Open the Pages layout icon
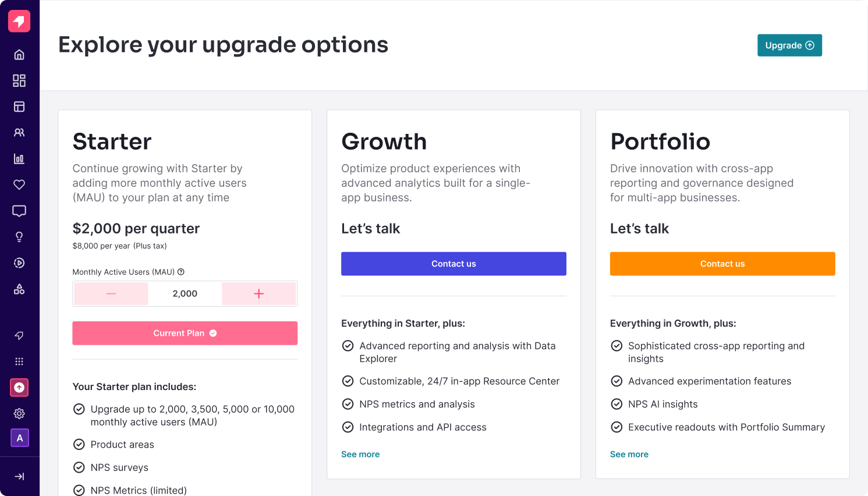This screenshot has width=868, height=496. [19, 107]
